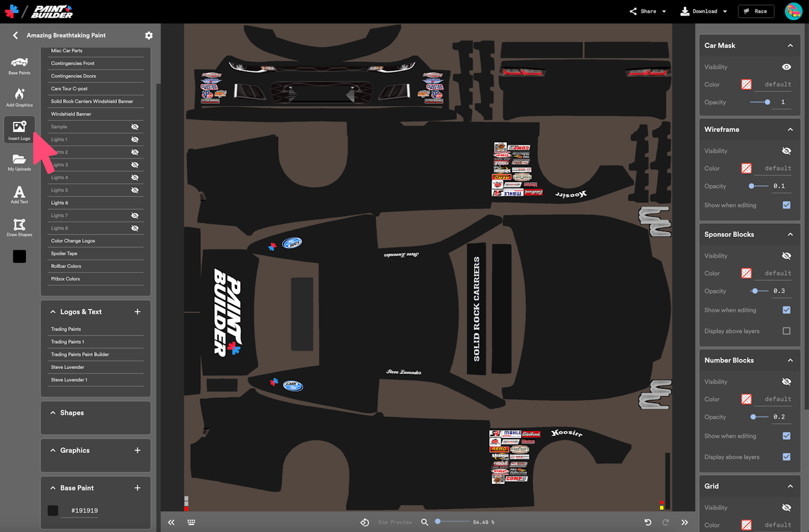Add new Base Paint layer

coord(138,488)
